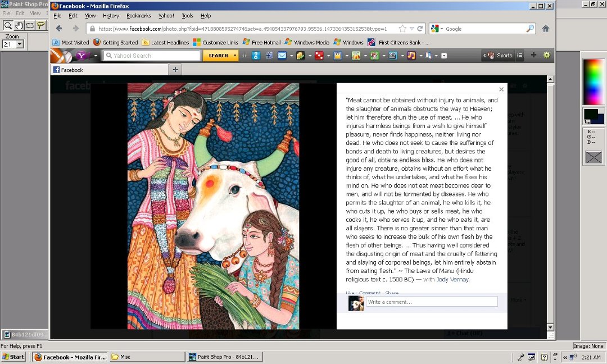Open dropdown beside mail icon
This screenshot has height=364, width=607.
coord(291,56)
